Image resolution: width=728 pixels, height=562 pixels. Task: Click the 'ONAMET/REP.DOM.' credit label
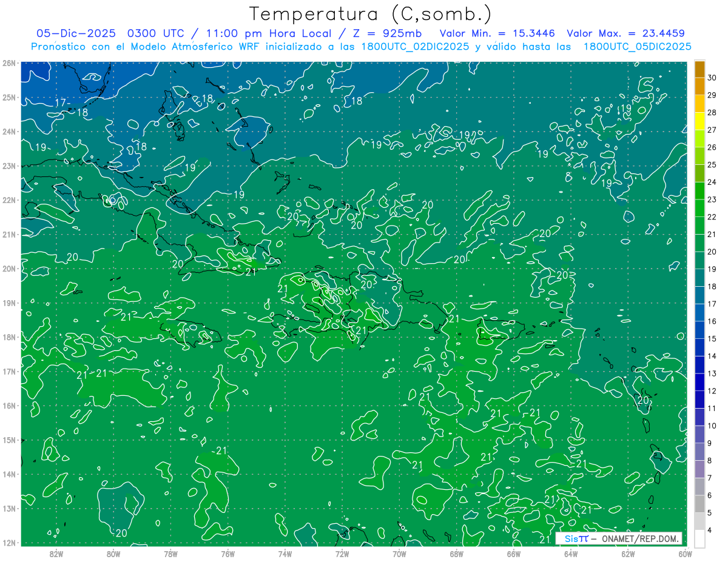point(641,538)
